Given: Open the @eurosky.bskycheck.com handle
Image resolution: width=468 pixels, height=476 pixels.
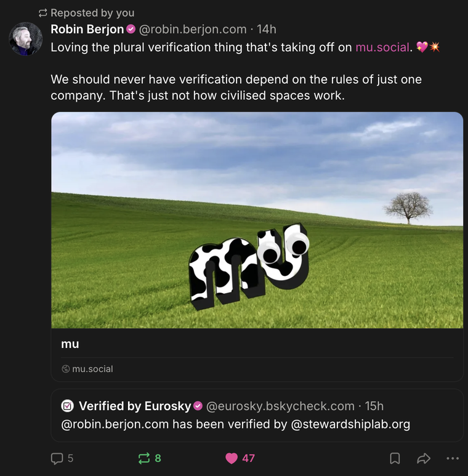Looking at the screenshot, I should click(280, 406).
